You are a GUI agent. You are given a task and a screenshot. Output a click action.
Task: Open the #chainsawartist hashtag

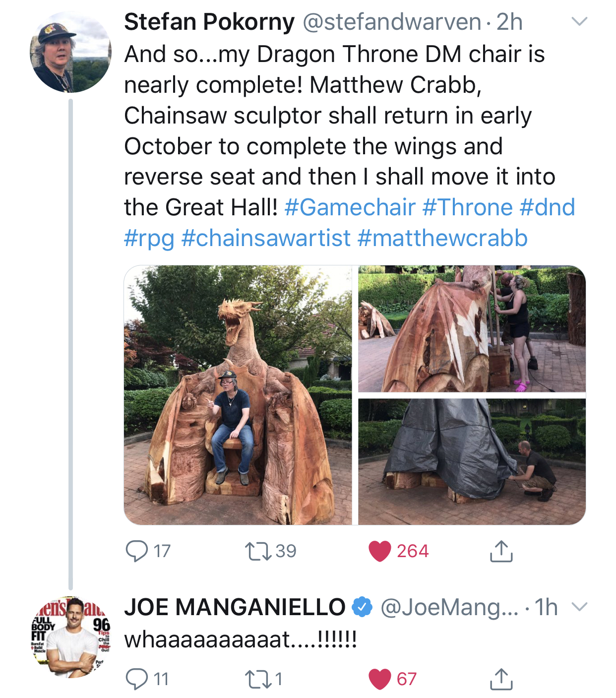266,238
